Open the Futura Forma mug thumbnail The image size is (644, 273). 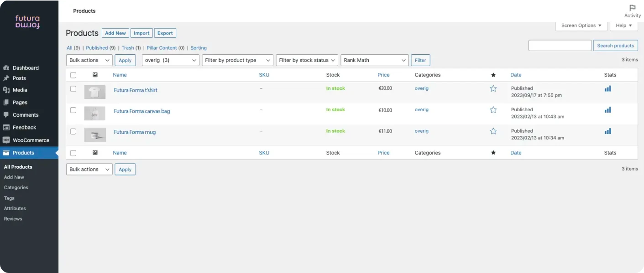95,135
